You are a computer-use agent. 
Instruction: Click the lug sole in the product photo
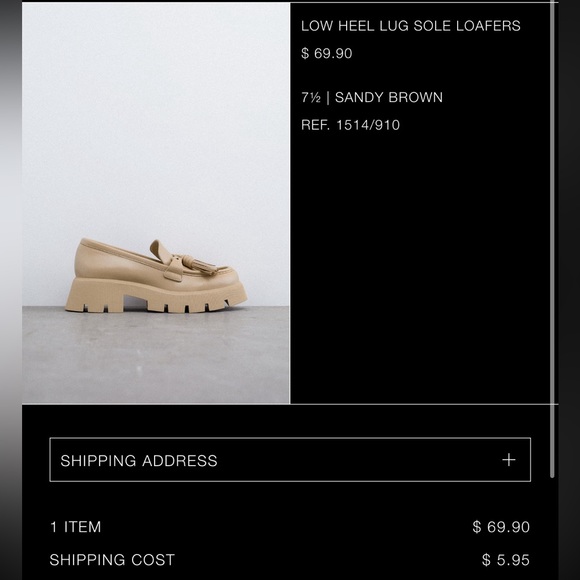pyautogui.click(x=156, y=297)
